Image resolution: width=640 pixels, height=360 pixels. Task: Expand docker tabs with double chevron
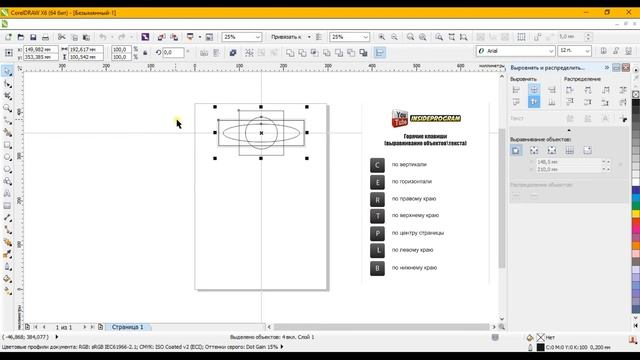607,68
